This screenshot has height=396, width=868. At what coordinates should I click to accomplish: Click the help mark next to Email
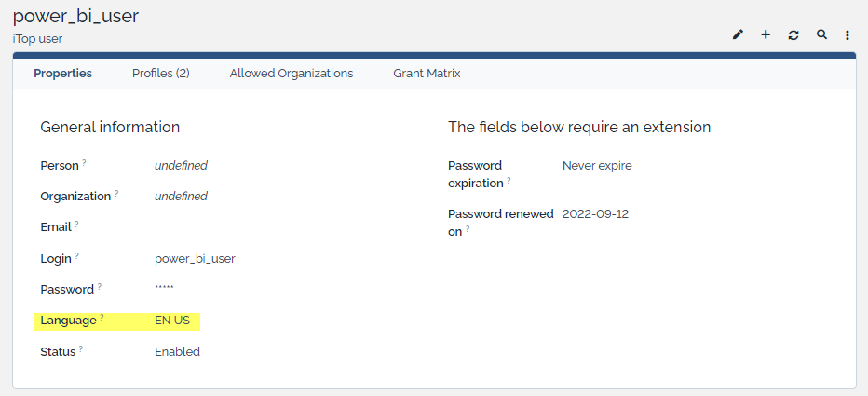[76, 225]
